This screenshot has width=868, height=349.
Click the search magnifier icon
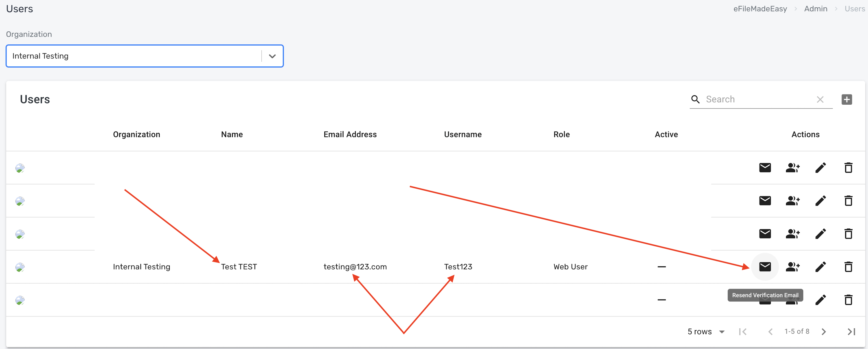[695, 99]
